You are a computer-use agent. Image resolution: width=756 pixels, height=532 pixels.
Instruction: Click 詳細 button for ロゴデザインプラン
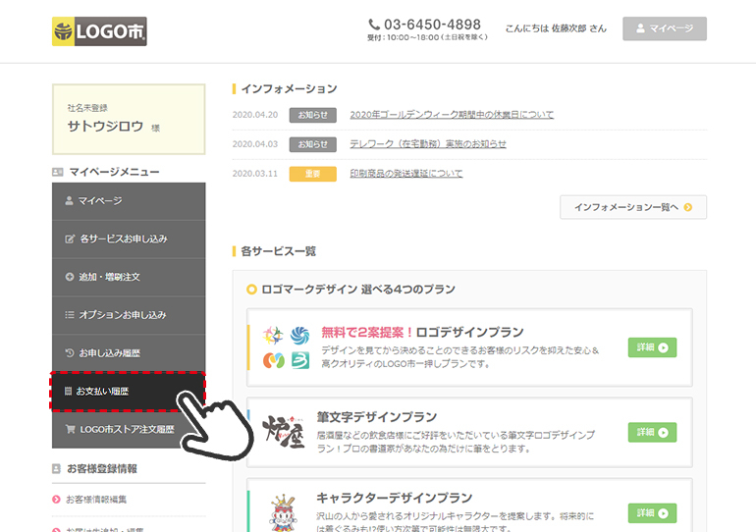(x=652, y=347)
